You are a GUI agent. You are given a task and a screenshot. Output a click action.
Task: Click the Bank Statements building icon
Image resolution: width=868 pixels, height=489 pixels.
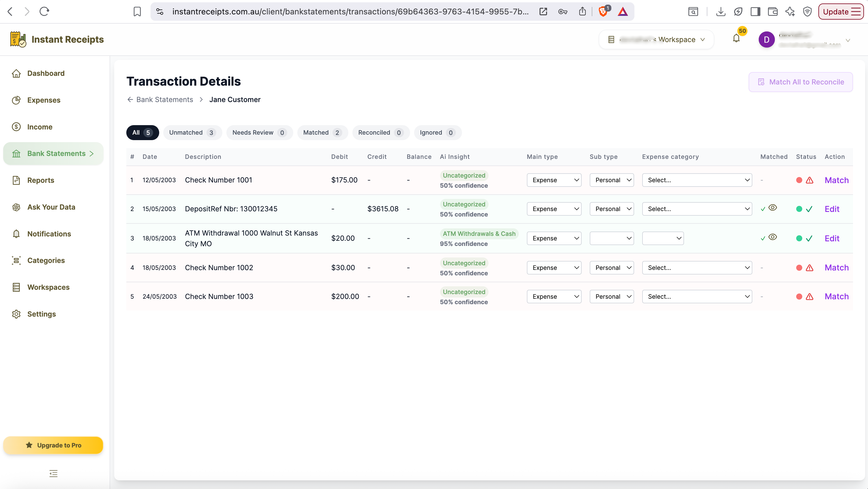(x=16, y=154)
